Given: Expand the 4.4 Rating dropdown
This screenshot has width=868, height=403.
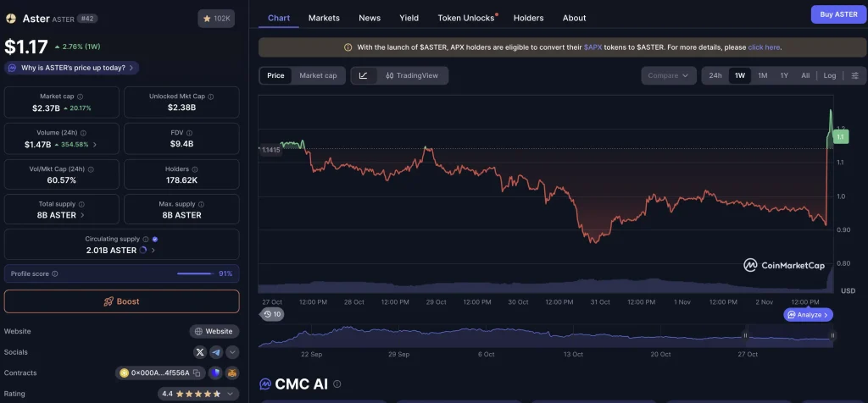Looking at the screenshot, I should pyautogui.click(x=198, y=394).
